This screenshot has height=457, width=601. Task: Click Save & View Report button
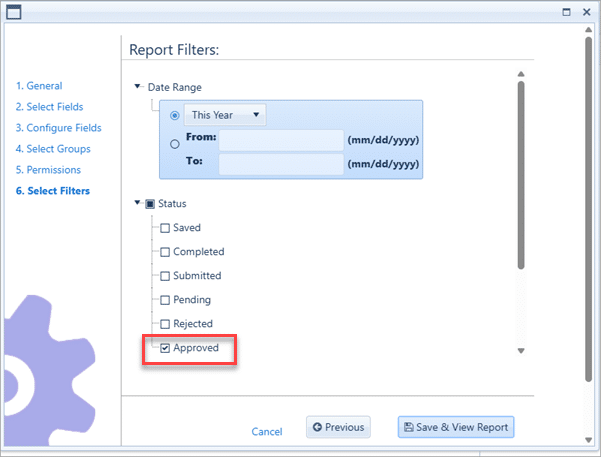456,427
